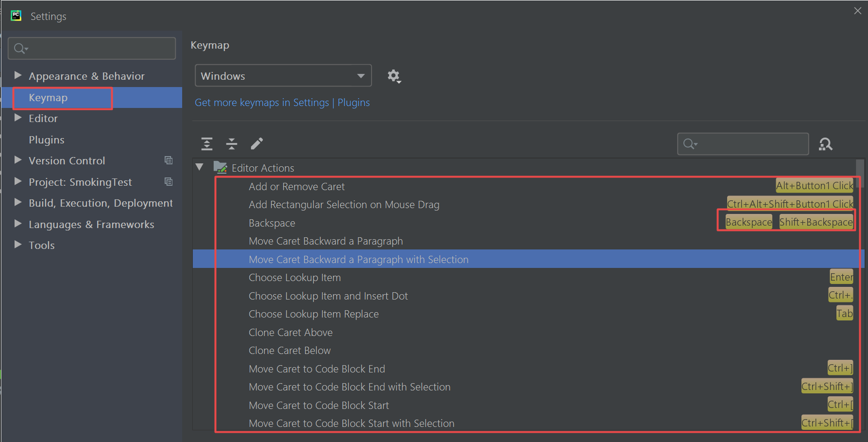Click the Tab shortcut label
The height and width of the screenshot is (442, 868).
(x=844, y=314)
